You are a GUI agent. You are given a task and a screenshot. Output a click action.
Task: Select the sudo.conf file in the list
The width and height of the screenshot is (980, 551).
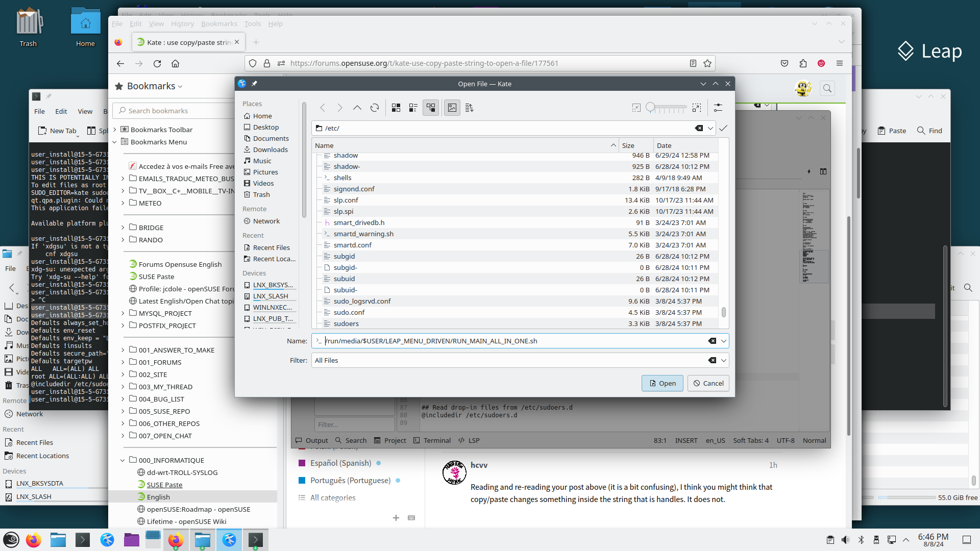pos(349,312)
